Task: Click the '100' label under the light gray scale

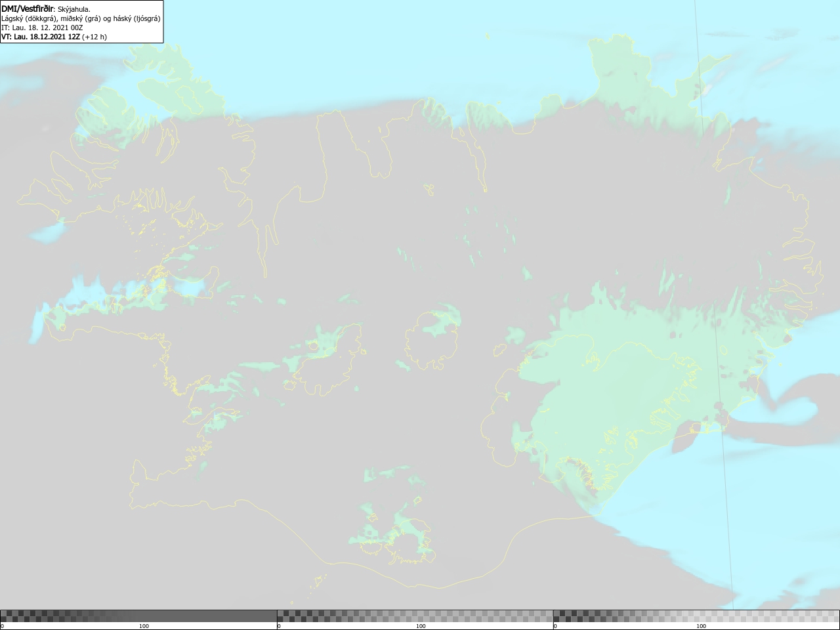Action: pyautogui.click(x=701, y=626)
